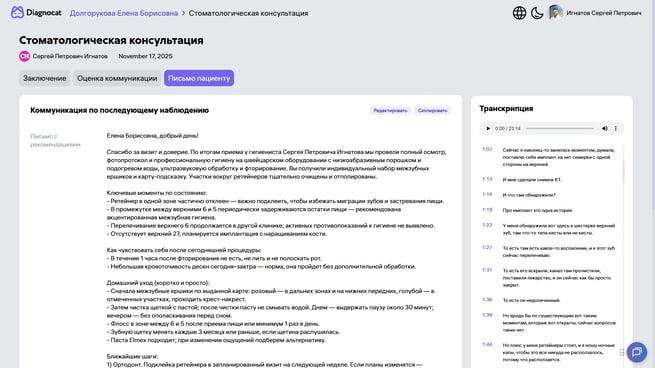
Task: Jump to transcript timestamp 1:39
Action: point(487,315)
